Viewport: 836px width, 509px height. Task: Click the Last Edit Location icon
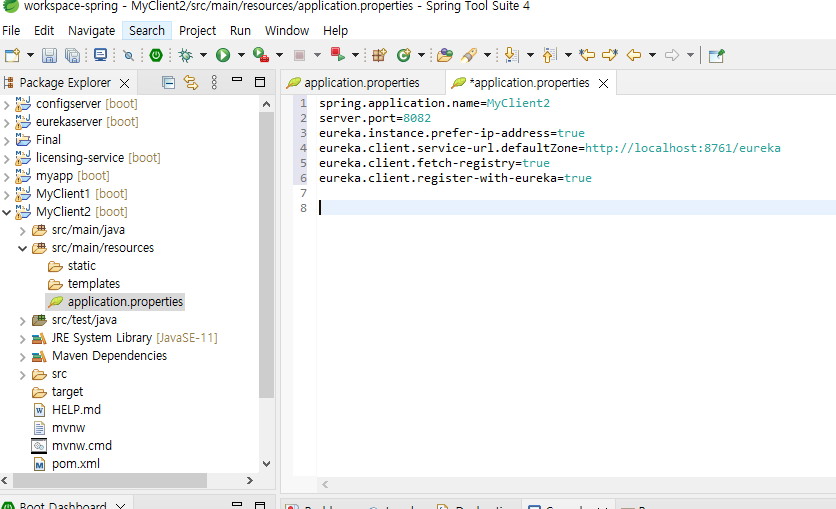coord(587,55)
